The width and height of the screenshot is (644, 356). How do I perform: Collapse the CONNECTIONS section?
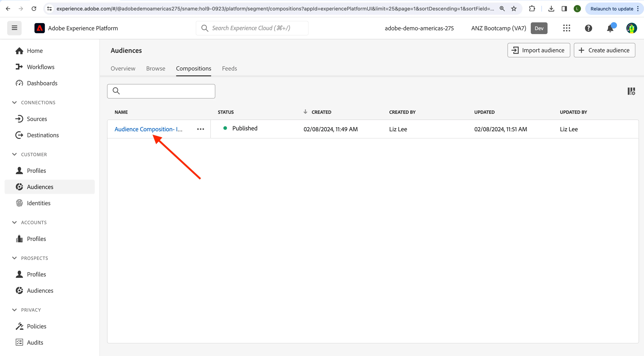[x=14, y=102]
